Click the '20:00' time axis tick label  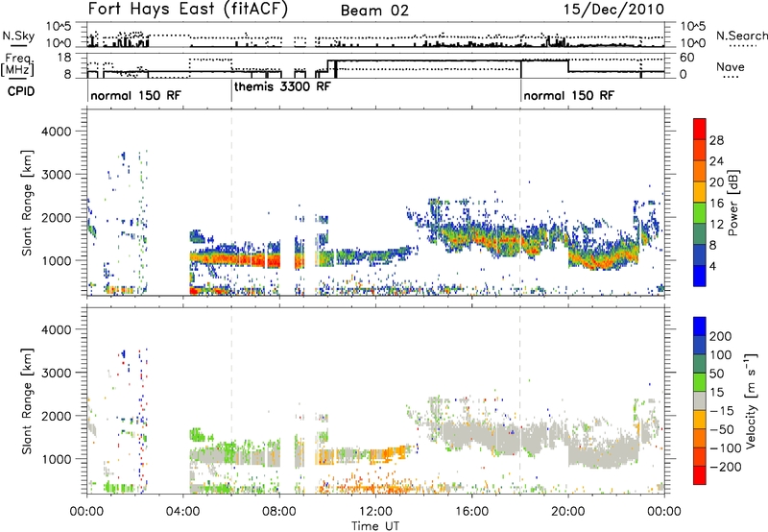[568, 512]
